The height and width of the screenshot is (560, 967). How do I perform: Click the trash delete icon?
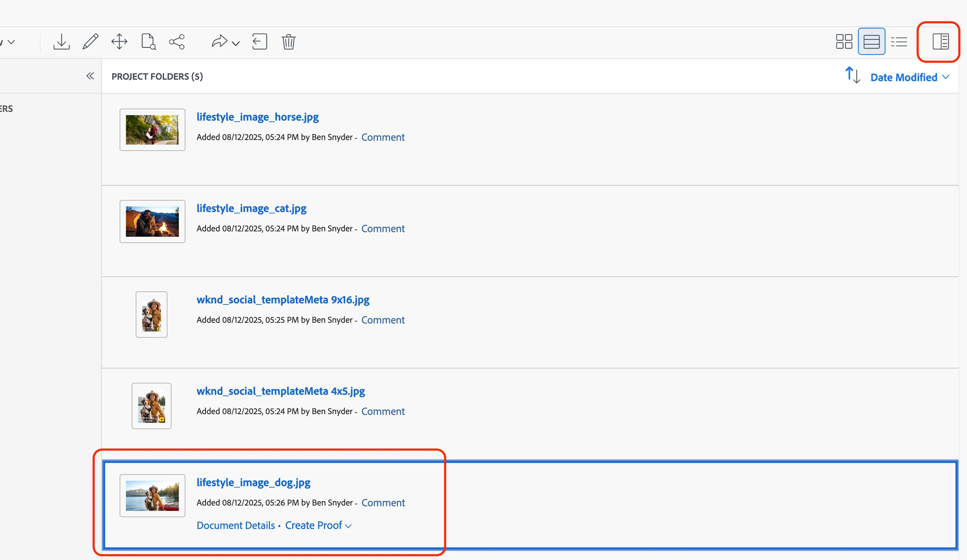click(x=289, y=41)
